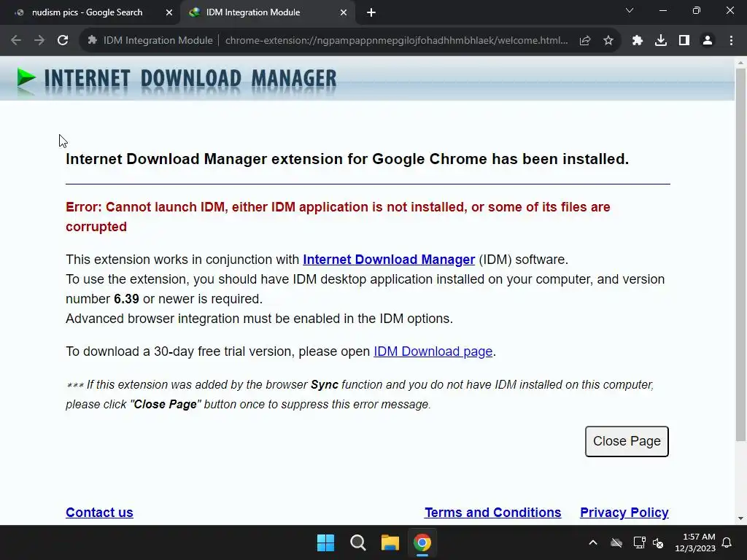Viewport: 747px width, 560px height.
Task: Close the Google Search tab
Action: [169, 13]
